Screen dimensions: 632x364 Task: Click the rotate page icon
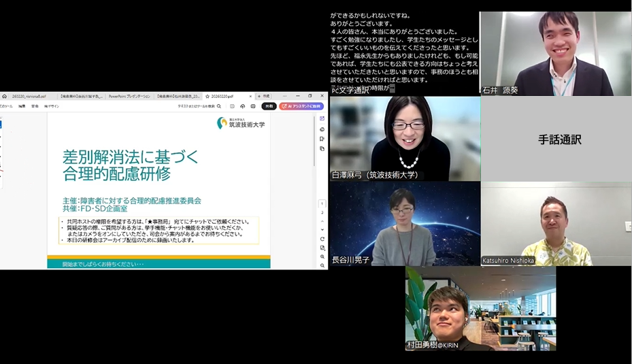322,239
